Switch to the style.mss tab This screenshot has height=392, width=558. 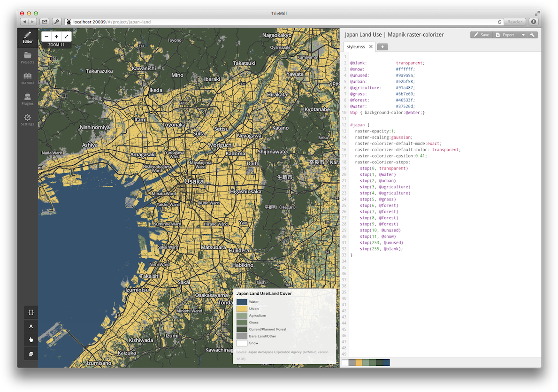[357, 46]
